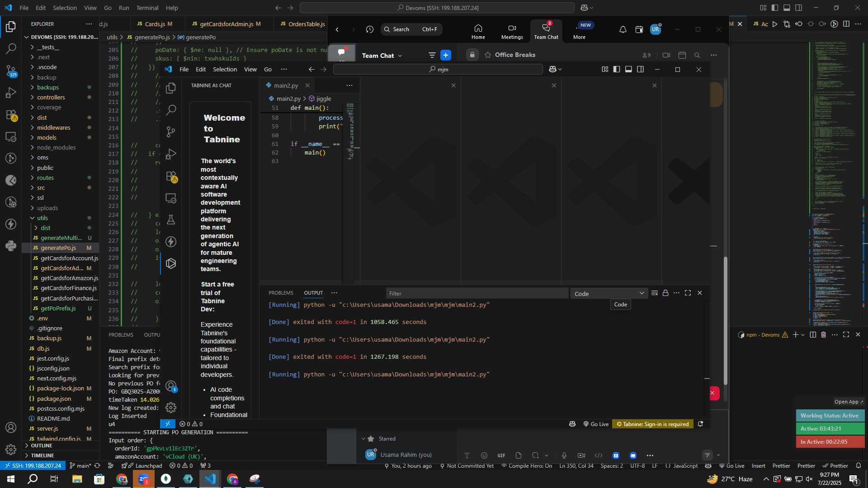This screenshot has height=488, width=868.
Task: Open the Code channel dropdown in Output panel
Action: pyautogui.click(x=609, y=294)
